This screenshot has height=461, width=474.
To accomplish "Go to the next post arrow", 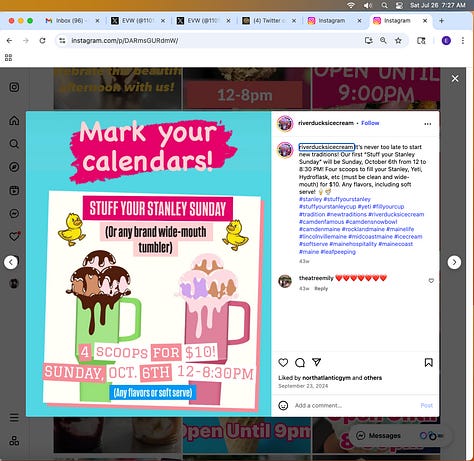I will point(454,262).
